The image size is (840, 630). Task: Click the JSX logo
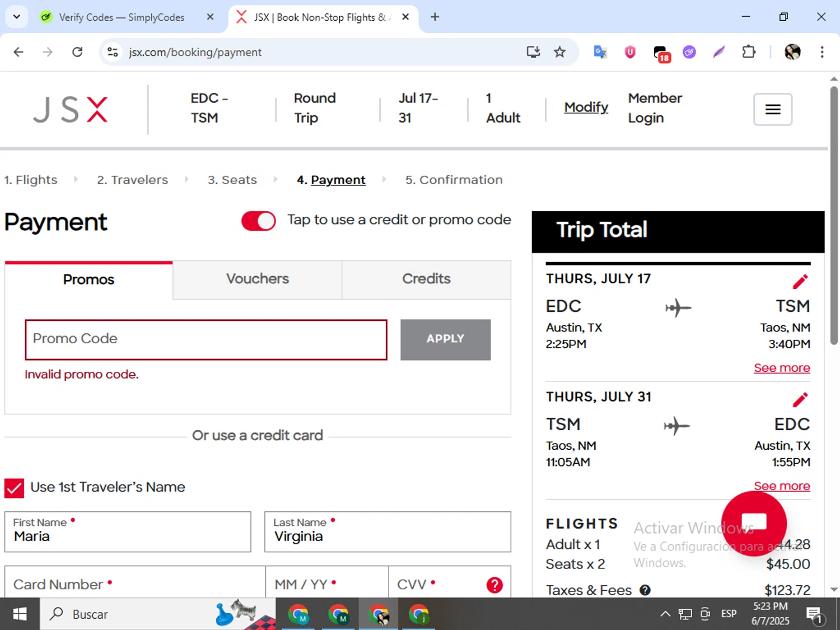click(x=71, y=109)
